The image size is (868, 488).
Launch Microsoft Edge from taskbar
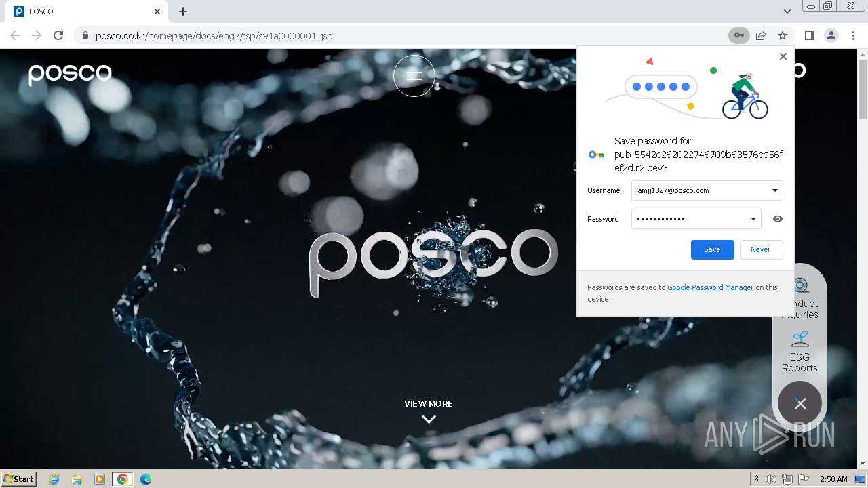click(x=146, y=479)
